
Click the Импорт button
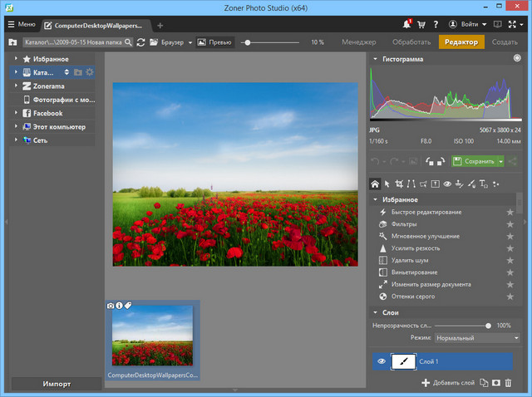coord(57,384)
